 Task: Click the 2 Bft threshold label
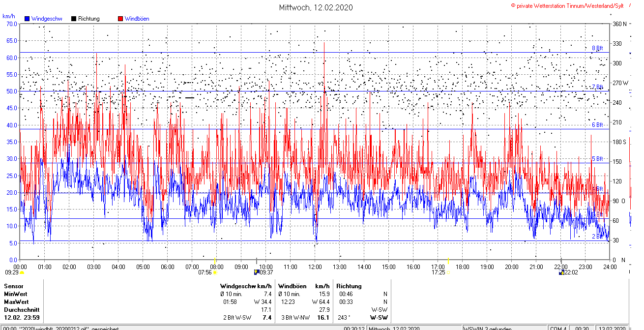[597, 236]
